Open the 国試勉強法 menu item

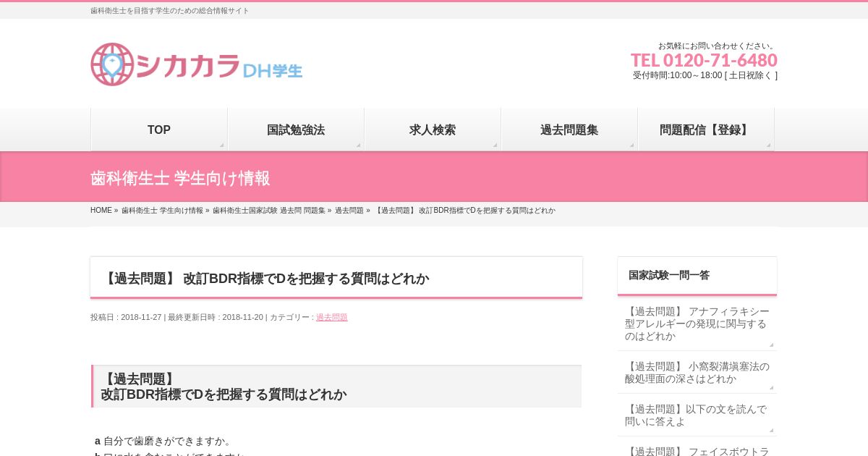(x=296, y=130)
